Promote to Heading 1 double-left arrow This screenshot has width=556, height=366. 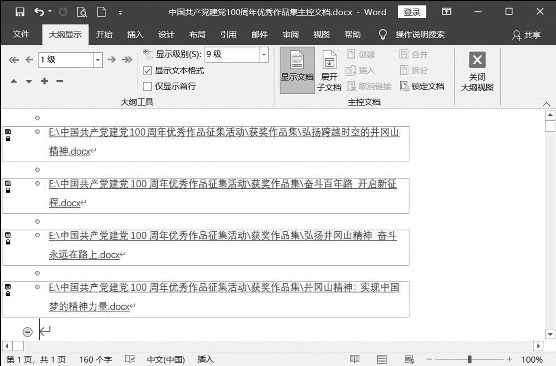click(14, 60)
